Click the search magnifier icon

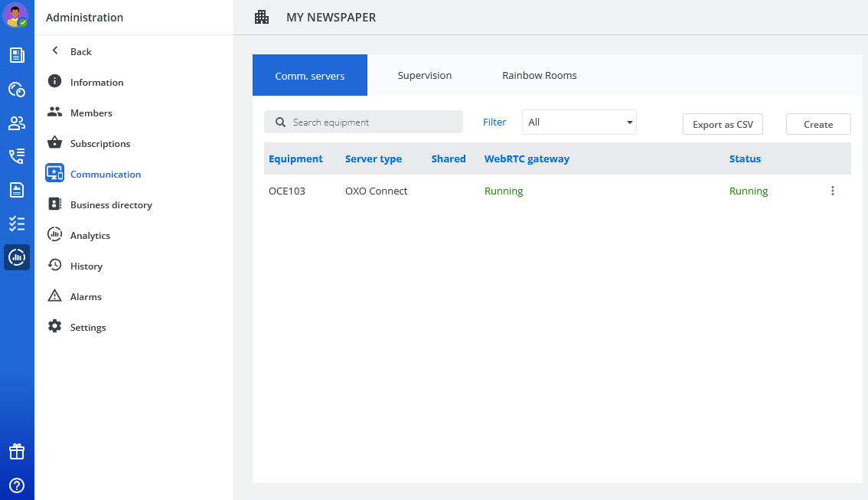click(x=281, y=123)
